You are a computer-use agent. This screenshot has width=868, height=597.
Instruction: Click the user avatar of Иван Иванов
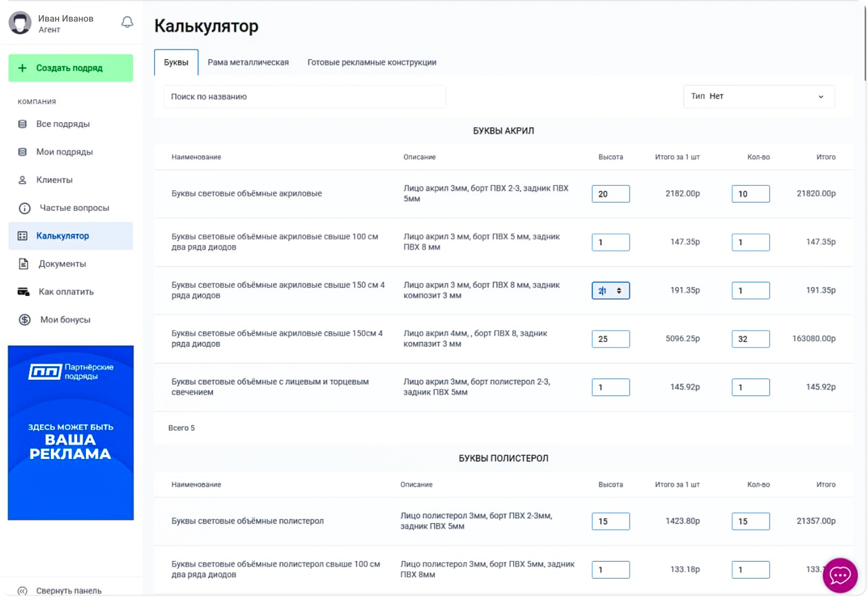coord(20,23)
